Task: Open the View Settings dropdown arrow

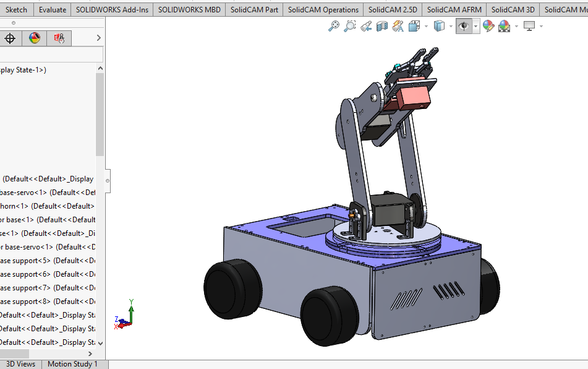Action: coord(541,26)
